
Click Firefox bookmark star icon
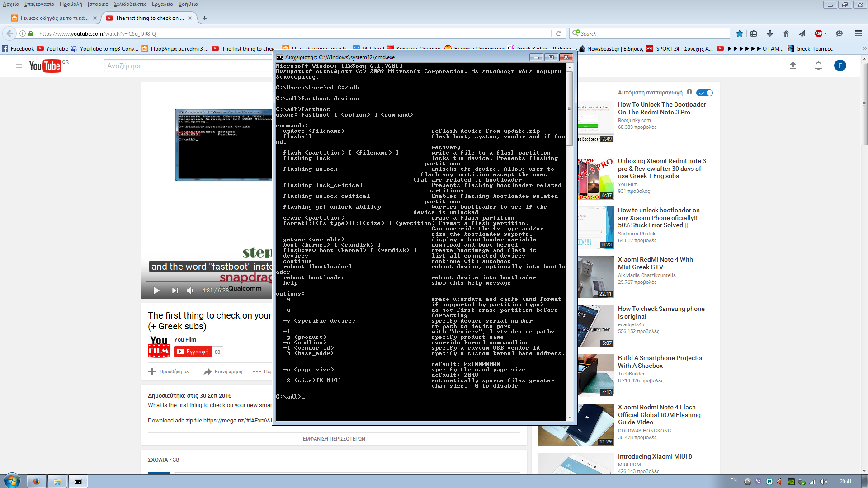point(740,33)
